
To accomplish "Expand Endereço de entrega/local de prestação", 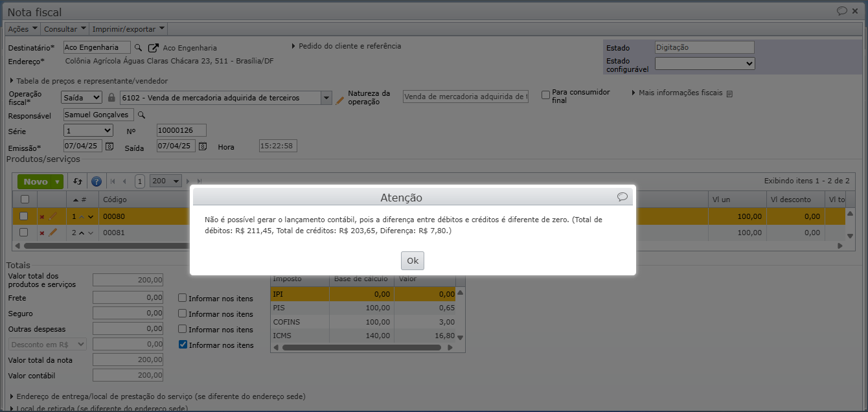I will (158, 396).
